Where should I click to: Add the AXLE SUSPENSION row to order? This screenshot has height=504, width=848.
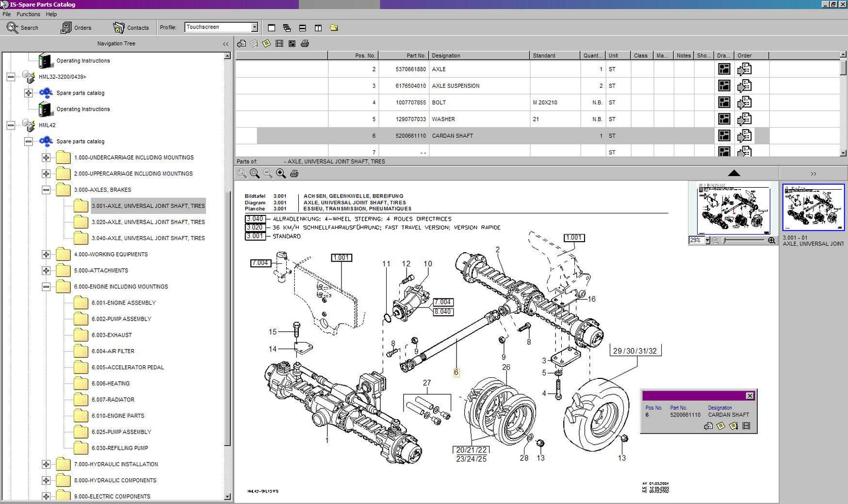pos(744,86)
